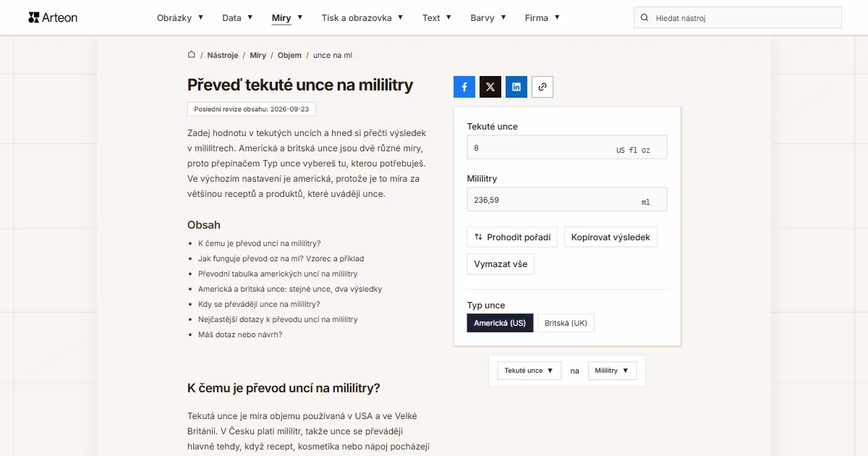Jump to 'Kdy se převádějí unce na mililitry?'

[259, 304]
